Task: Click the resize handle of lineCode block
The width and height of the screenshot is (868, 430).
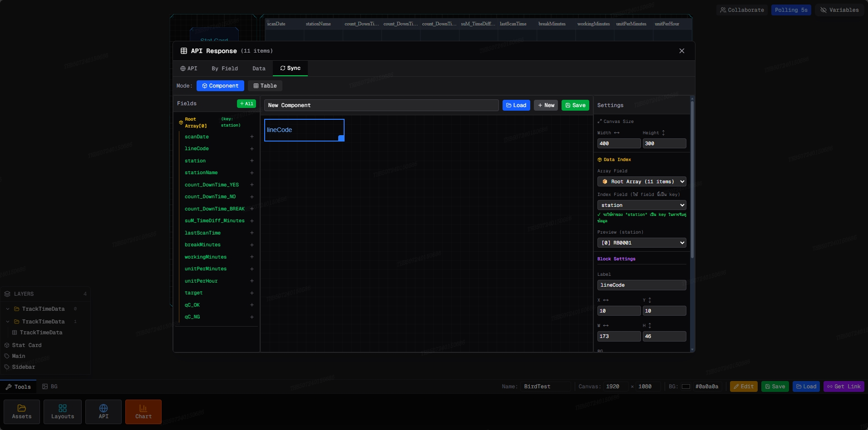Action: click(341, 138)
